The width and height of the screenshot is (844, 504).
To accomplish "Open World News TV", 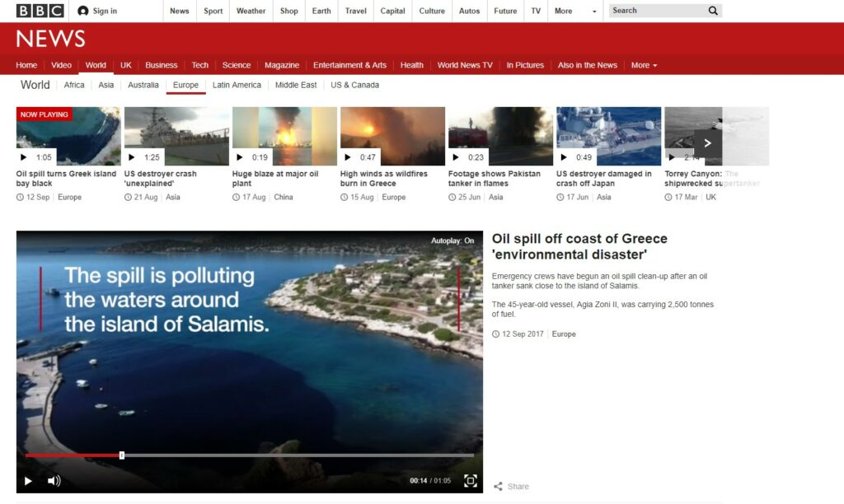I will pyautogui.click(x=465, y=65).
